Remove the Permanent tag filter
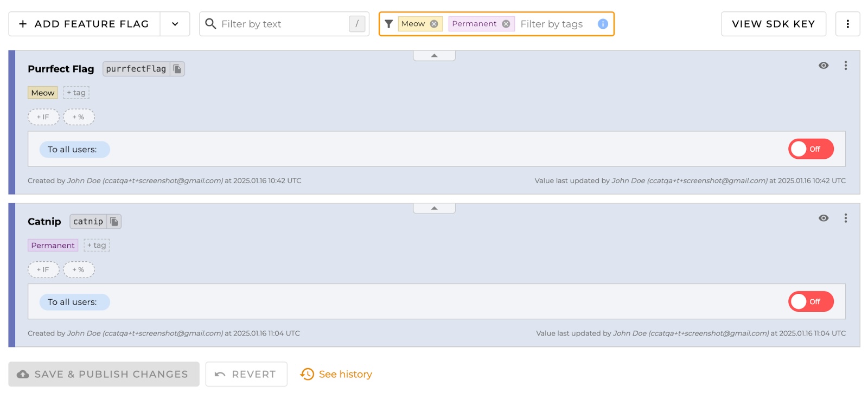The image size is (868, 393). pos(506,24)
